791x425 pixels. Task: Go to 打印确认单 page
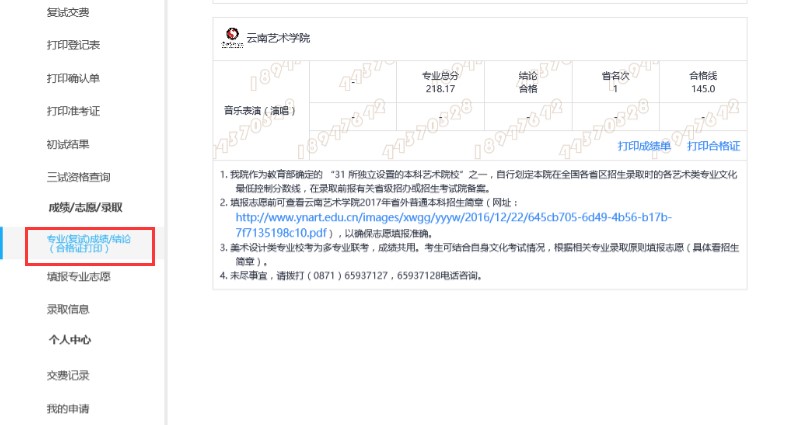(73, 78)
